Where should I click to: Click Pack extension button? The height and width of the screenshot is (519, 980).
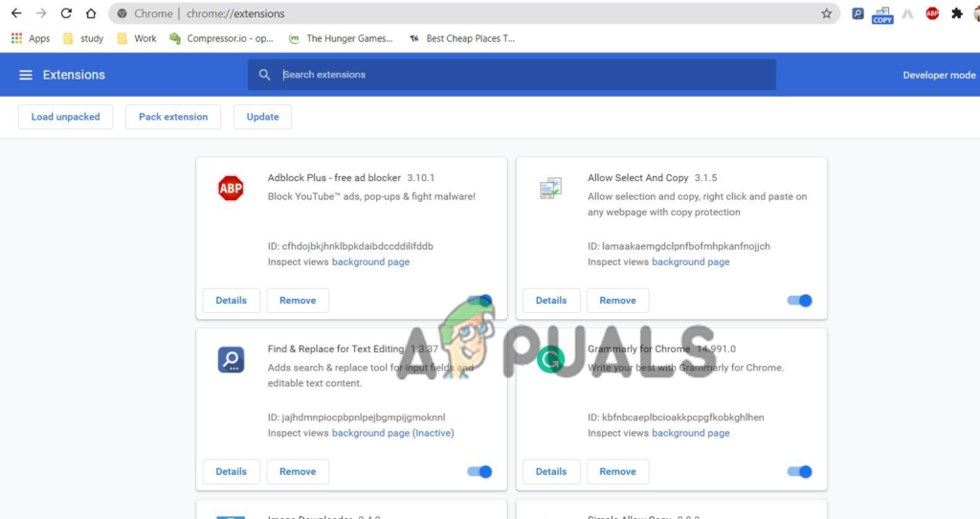tap(173, 117)
